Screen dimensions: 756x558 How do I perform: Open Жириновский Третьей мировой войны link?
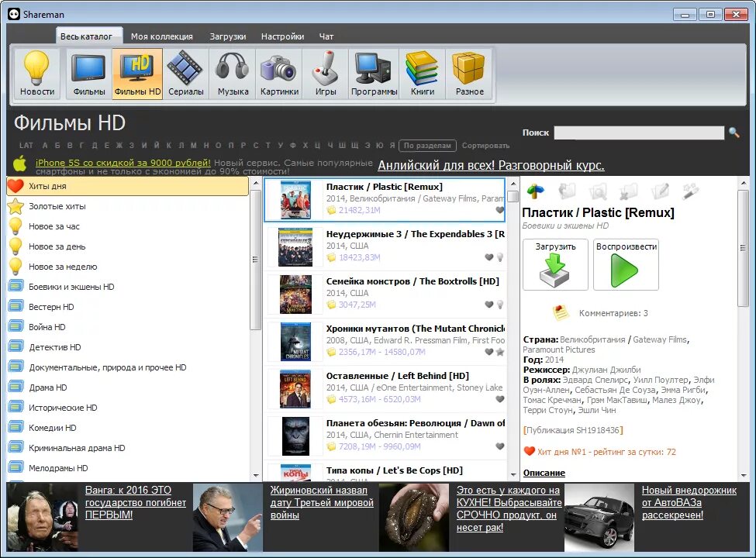322,502
